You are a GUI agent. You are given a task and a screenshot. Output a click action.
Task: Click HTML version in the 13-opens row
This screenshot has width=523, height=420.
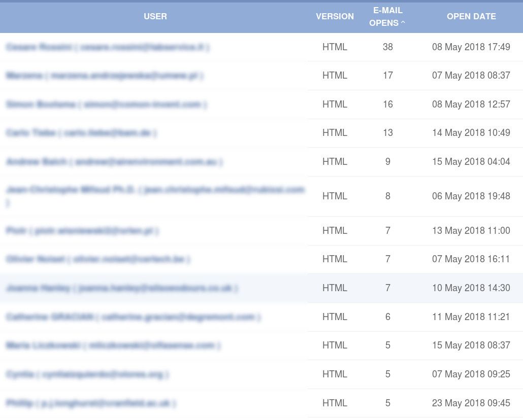pyautogui.click(x=335, y=133)
